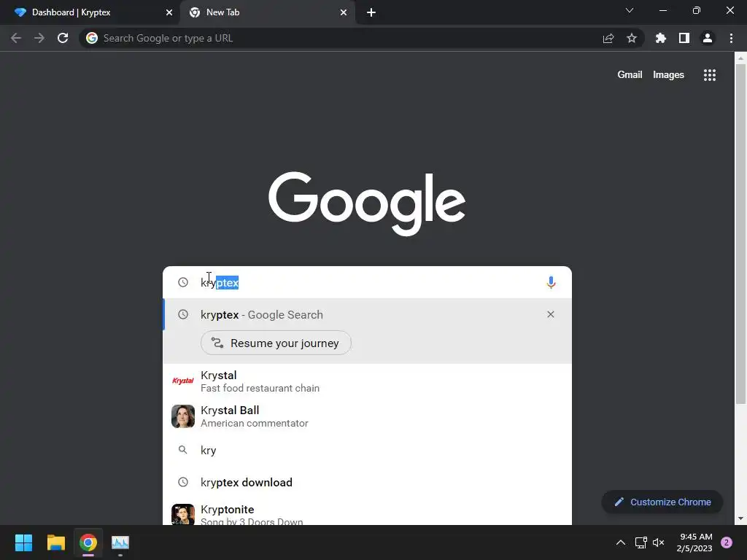Viewport: 747px width, 560px height.
Task: Remove the kryptex suggestion with X
Action: 551,314
